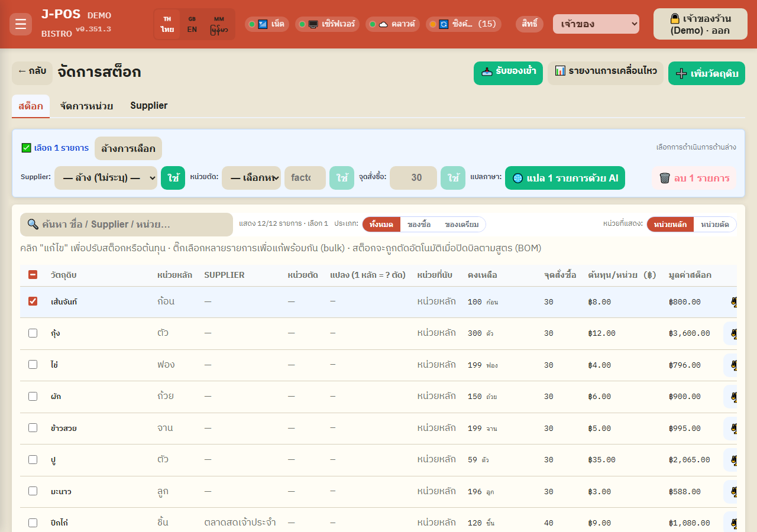Filter type by ของซื้อ

point(419,225)
